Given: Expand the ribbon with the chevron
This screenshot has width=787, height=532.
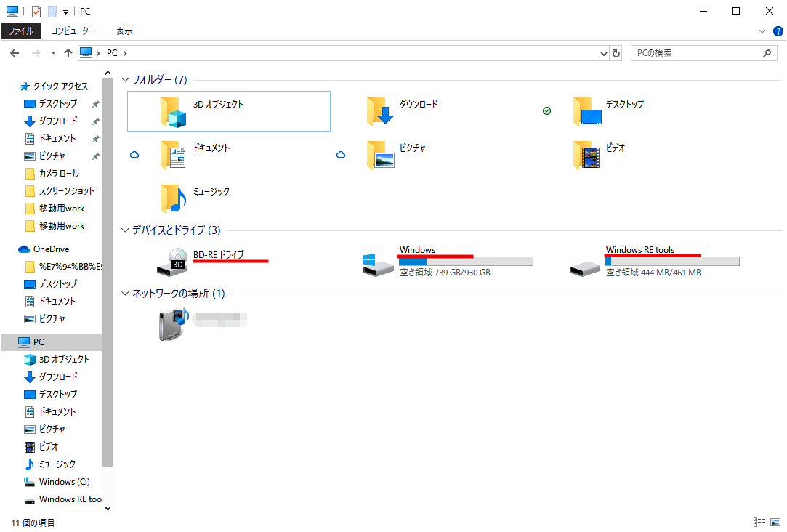Looking at the screenshot, I should [x=762, y=31].
